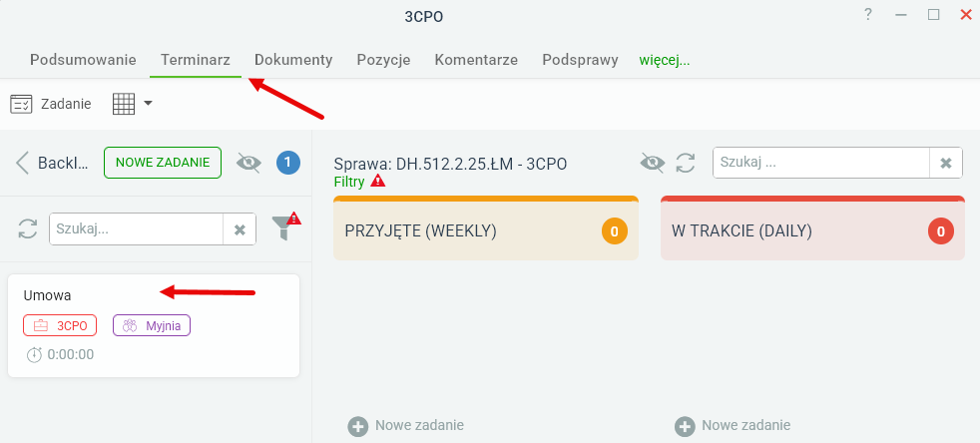Click the stopwatch timer icon on Umowa

point(34,355)
